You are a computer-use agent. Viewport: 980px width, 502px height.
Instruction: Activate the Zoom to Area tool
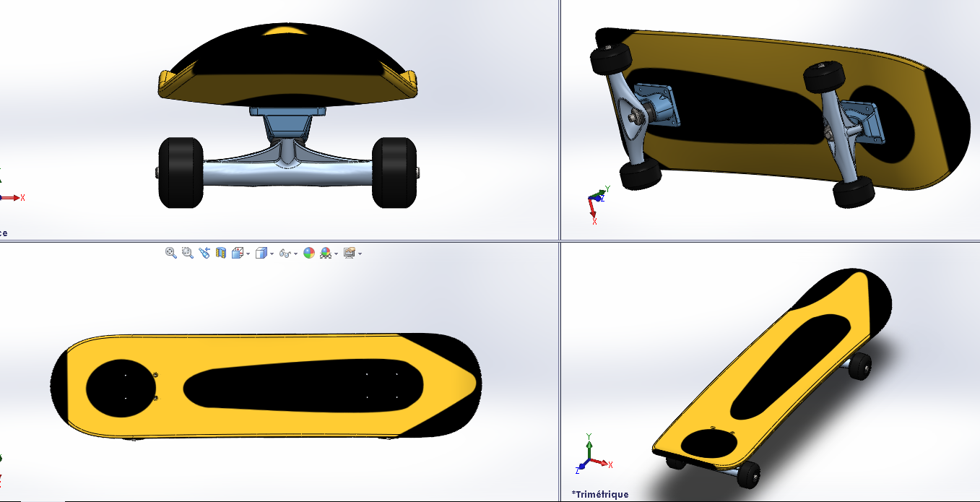coord(188,253)
